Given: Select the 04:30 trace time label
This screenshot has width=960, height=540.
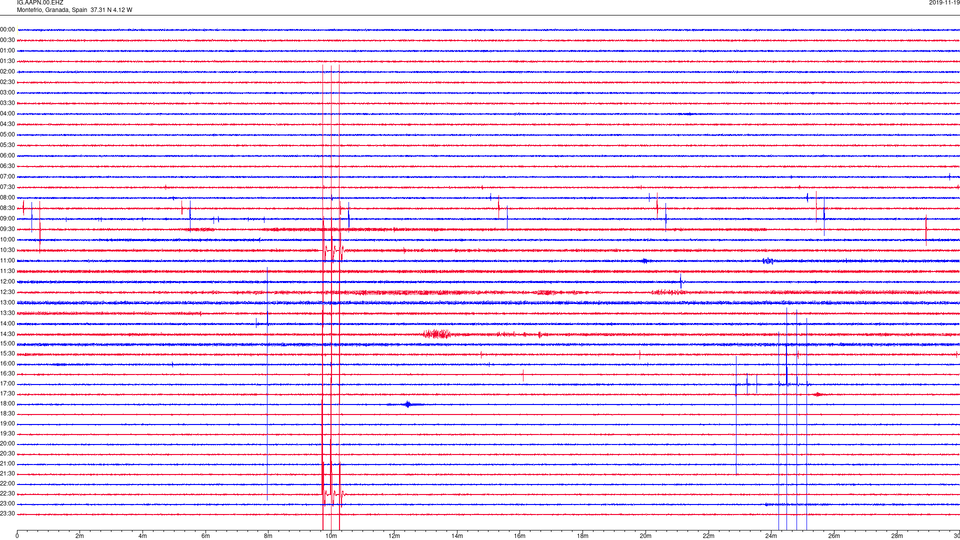Looking at the screenshot, I should tap(7, 124).
